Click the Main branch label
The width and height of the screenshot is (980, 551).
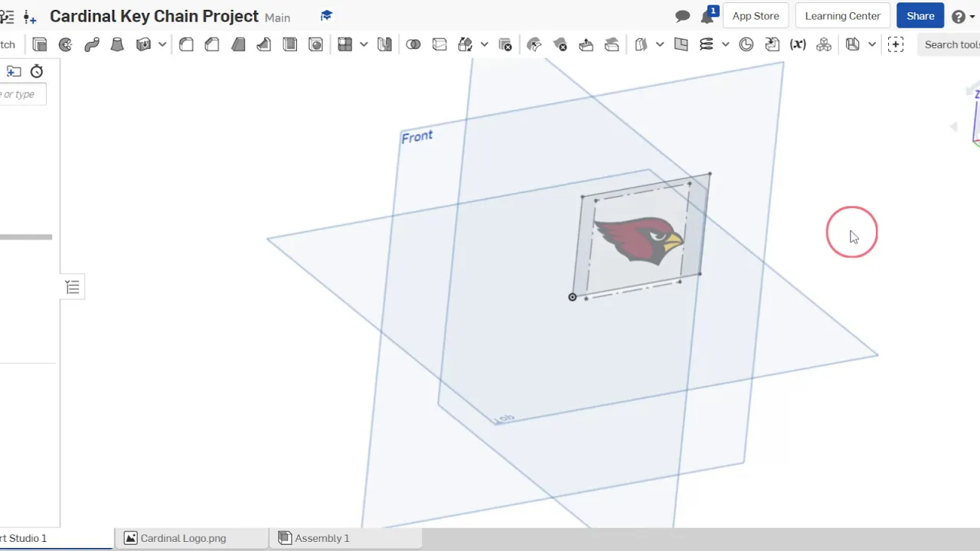(x=277, y=18)
